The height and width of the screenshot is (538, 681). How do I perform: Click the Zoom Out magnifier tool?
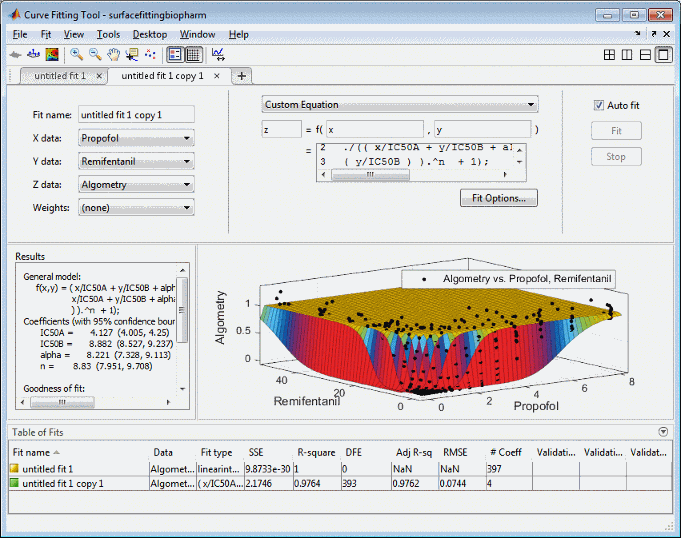95,54
